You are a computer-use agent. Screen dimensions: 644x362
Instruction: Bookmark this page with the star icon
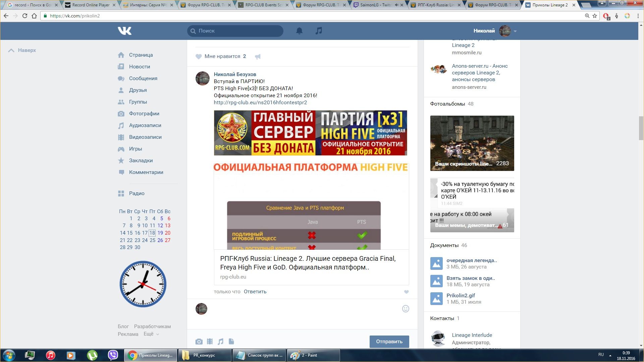(x=595, y=16)
